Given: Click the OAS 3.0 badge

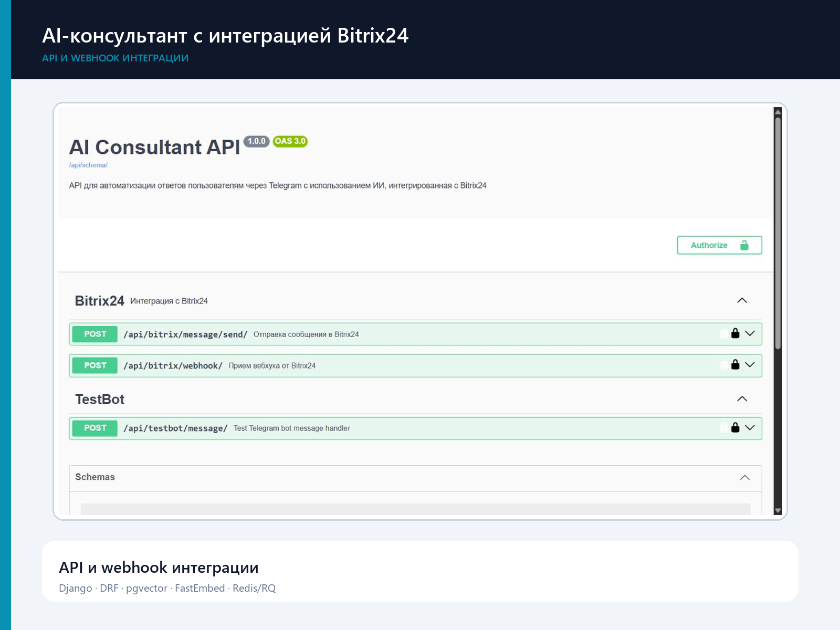Looking at the screenshot, I should 290,141.
